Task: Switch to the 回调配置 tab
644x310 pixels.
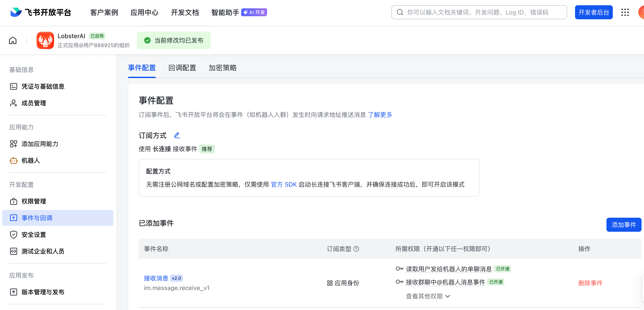Action: click(x=182, y=68)
